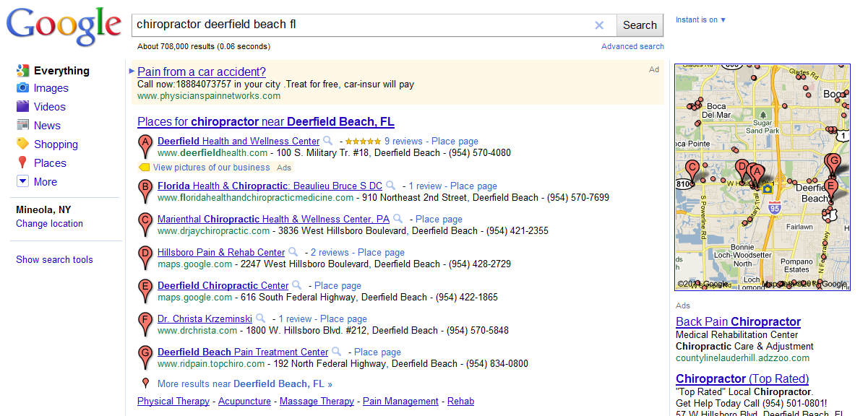Viewport: 868px width, 416px height.
Task: Open the Deerfield Beach map thumbnail
Action: 762,177
